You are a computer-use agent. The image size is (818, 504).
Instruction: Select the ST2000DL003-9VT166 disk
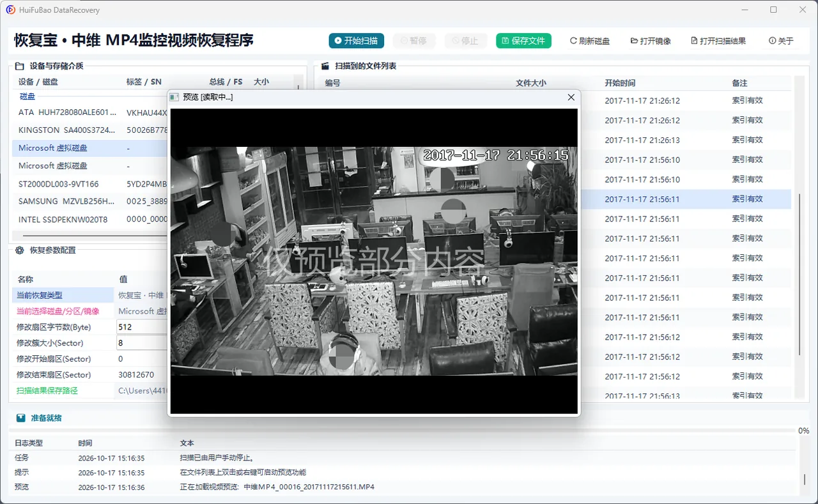[x=89, y=184]
